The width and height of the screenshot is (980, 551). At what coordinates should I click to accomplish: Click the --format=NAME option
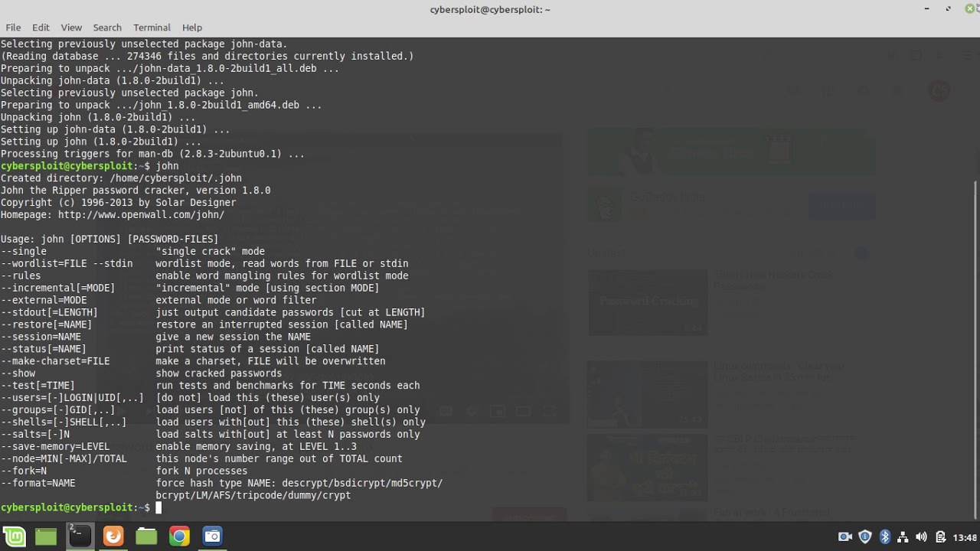(38, 484)
